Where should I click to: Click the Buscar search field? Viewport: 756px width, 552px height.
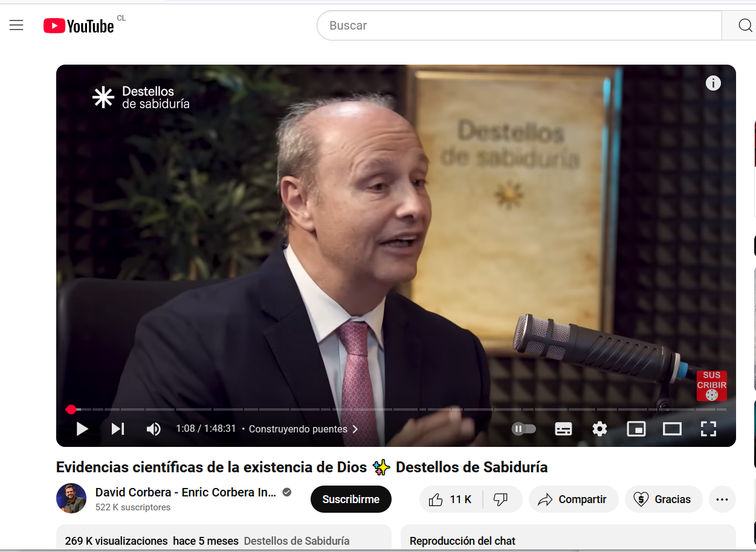tap(519, 25)
